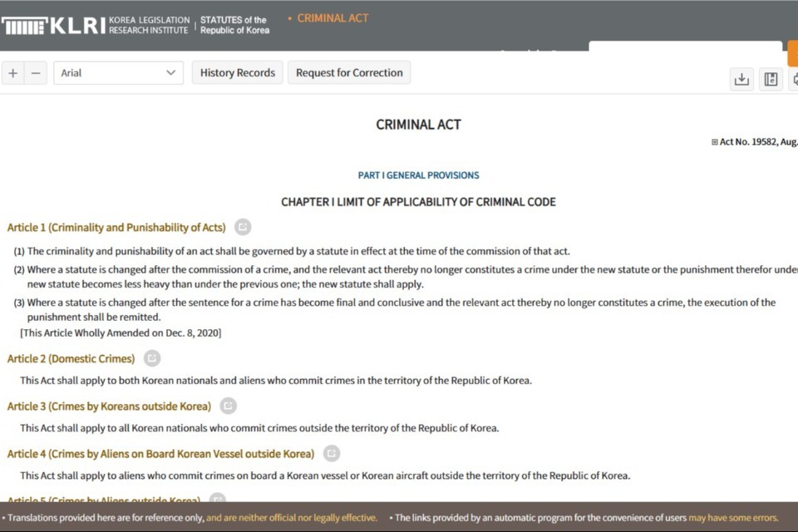Click the Statutes of the Republic of Korea title
Viewport: 798px width, 532px height.
(x=234, y=25)
